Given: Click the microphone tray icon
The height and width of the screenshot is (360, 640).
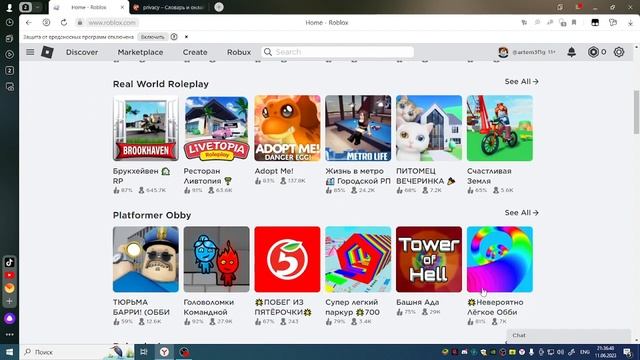Looking at the screenshot, I should tap(531, 352).
